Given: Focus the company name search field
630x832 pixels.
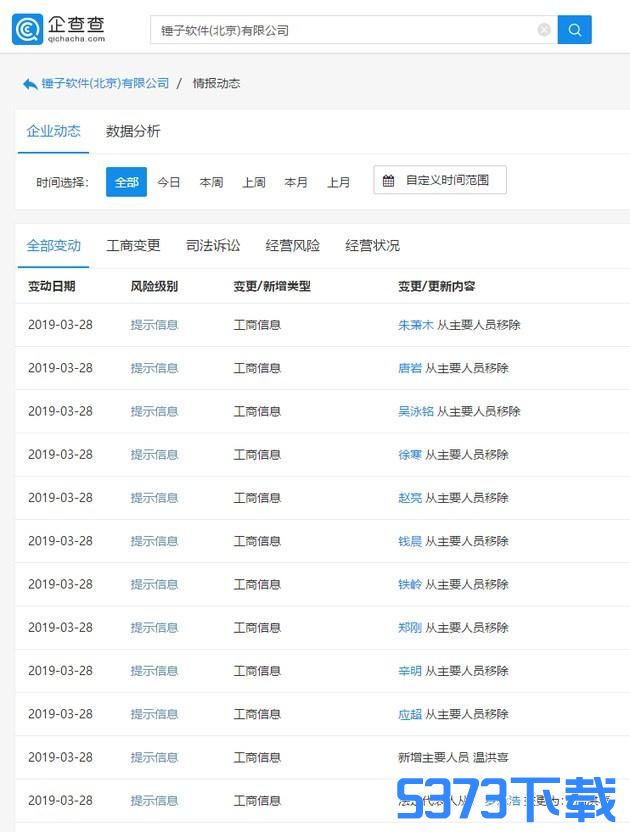Looking at the screenshot, I should pos(354,30).
